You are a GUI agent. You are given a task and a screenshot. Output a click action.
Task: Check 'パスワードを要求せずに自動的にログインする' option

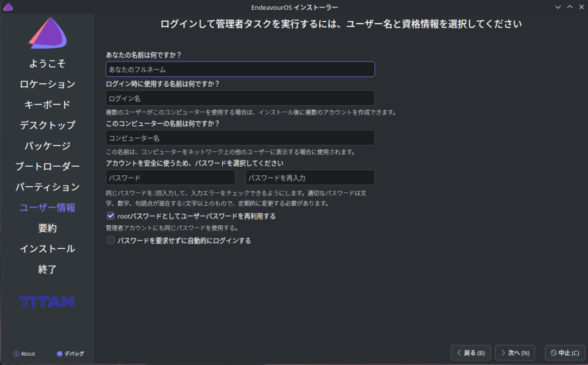(111, 241)
